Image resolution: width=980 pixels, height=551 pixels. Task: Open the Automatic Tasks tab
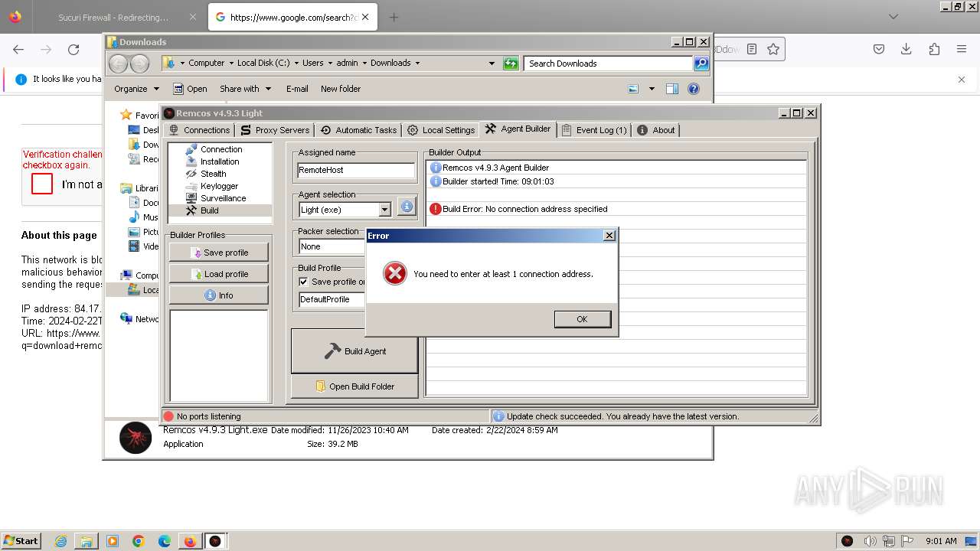pyautogui.click(x=358, y=130)
